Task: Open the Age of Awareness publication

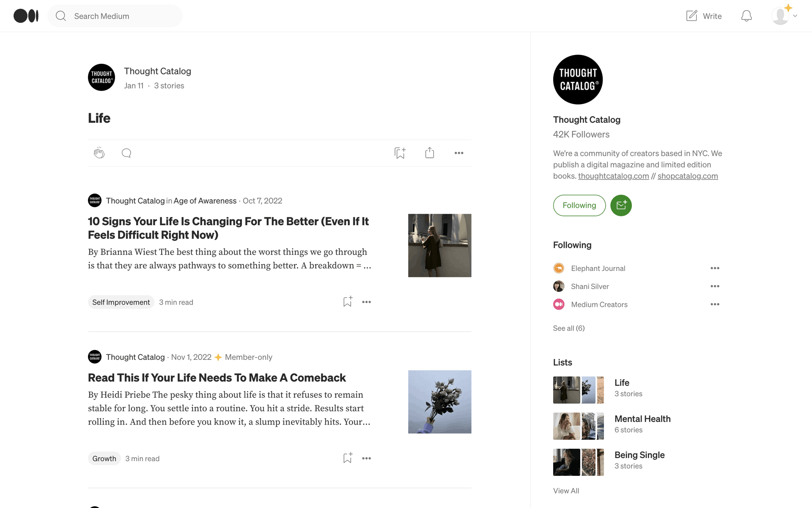Action: pos(205,201)
